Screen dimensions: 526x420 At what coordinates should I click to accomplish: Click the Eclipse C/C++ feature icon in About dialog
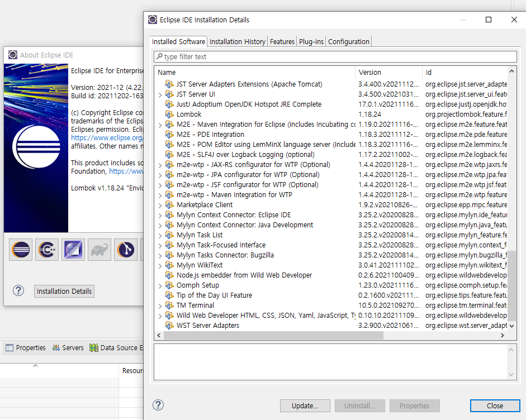click(x=47, y=250)
